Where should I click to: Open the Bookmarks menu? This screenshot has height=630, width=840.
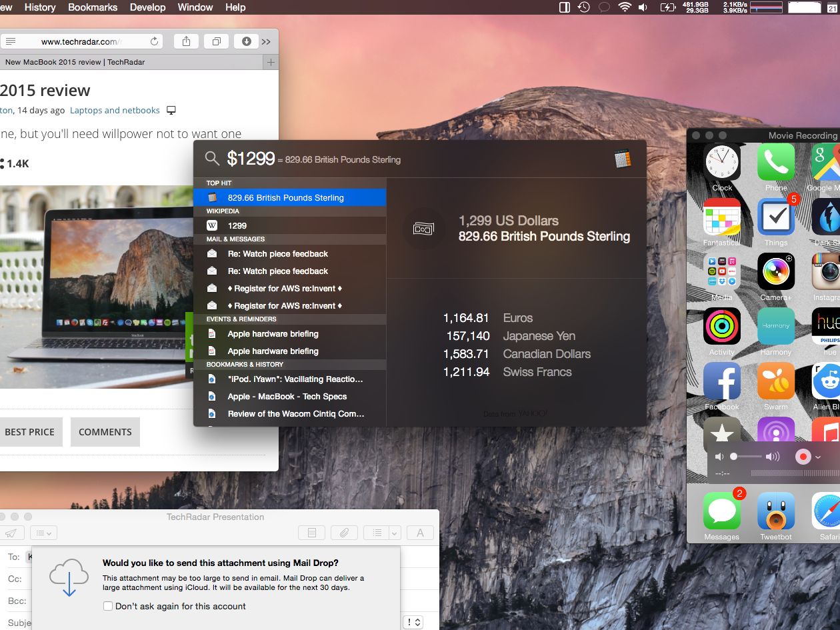[93, 7]
